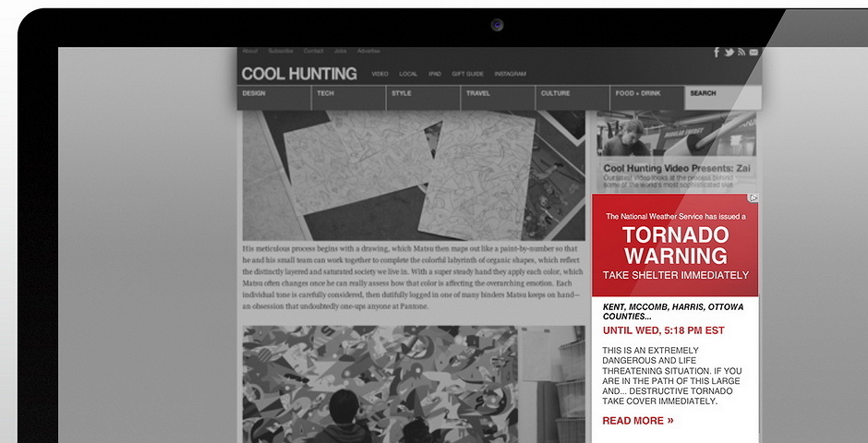Open the About link
868x443 pixels.
pyautogui.click(x=249, y=51)
